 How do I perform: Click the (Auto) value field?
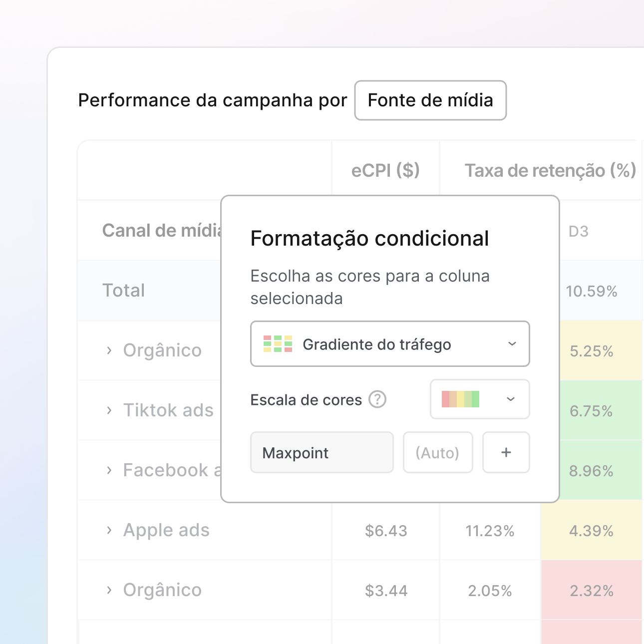pos(437,452)
